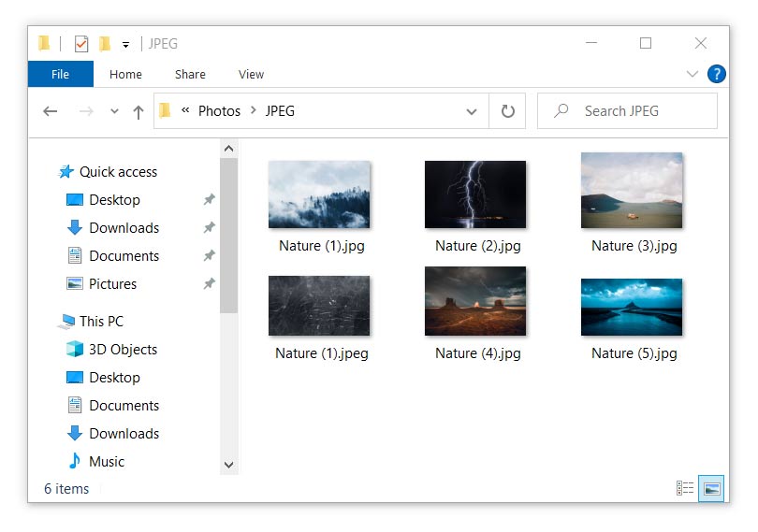Viewport: 758px width, 532px height.
Task: Click the JPEG breadcrumb in the address bar
Action: click(x=280, y=111)
